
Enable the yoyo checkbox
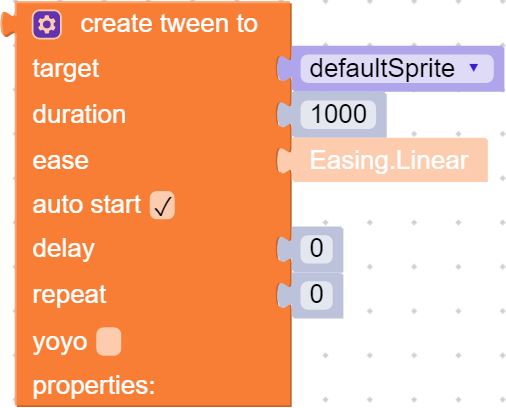click(109, 342)
